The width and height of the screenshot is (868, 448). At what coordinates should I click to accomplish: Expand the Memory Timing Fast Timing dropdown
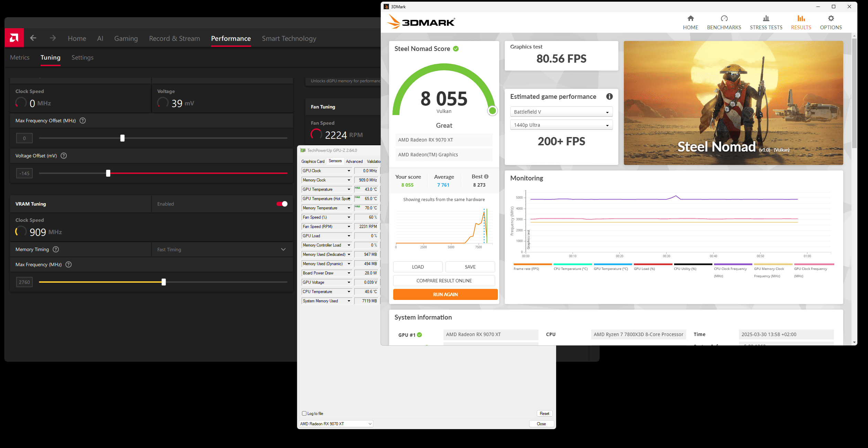(222, 249)
